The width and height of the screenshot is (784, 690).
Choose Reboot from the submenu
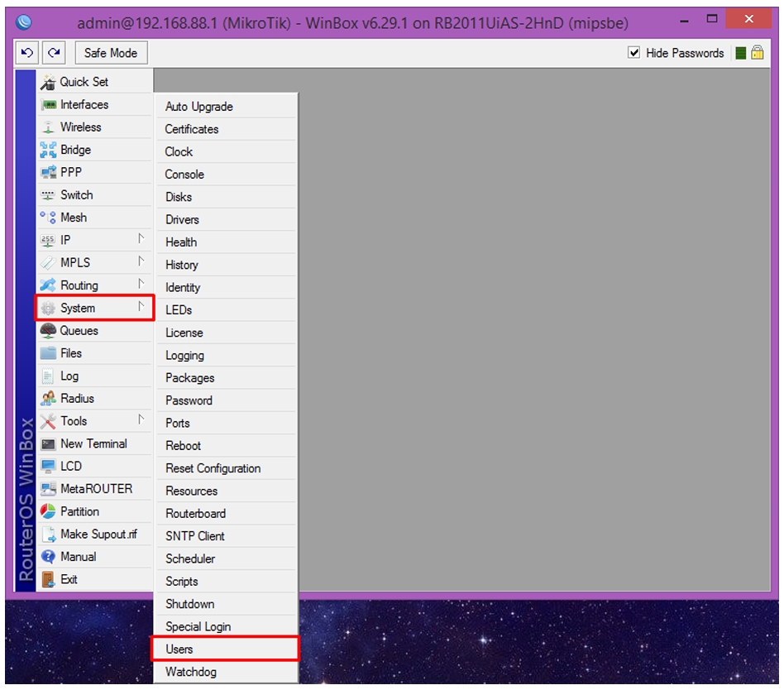pos(226,446)
